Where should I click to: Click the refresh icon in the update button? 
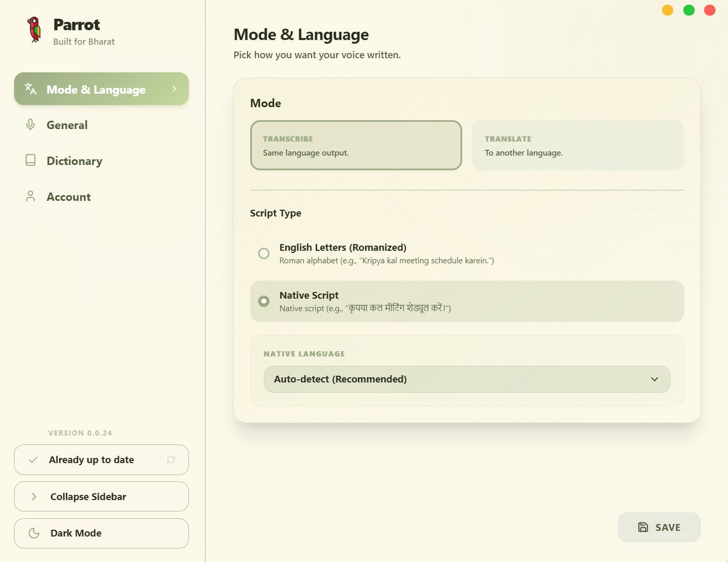tap(171, 460)
